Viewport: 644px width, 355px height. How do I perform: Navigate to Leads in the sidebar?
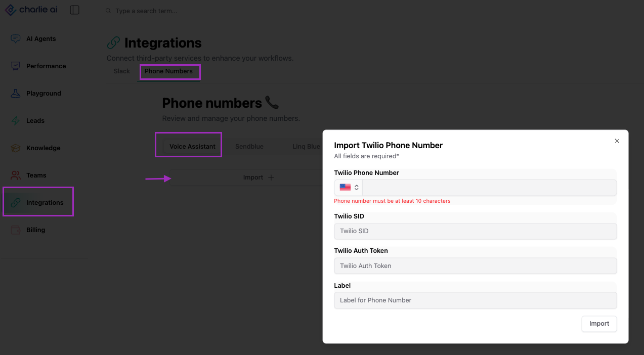tap(35, 121)
